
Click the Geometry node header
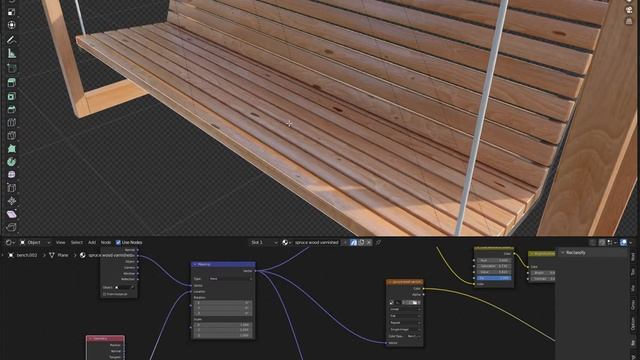coord(105,338)
